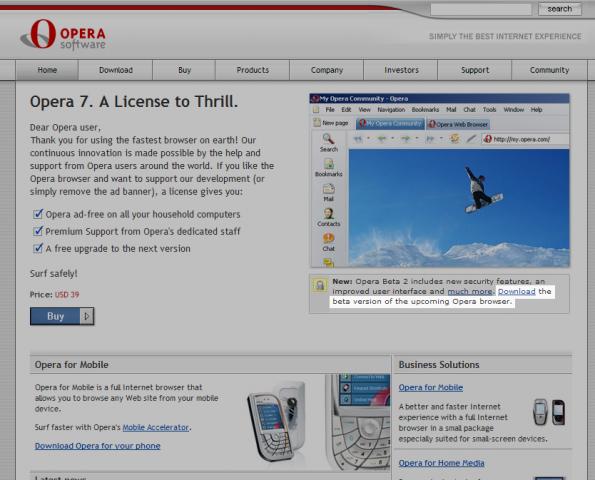Open the Investors navigation tab
Viewport: 595px width, 480px height.
coord(401,70)
